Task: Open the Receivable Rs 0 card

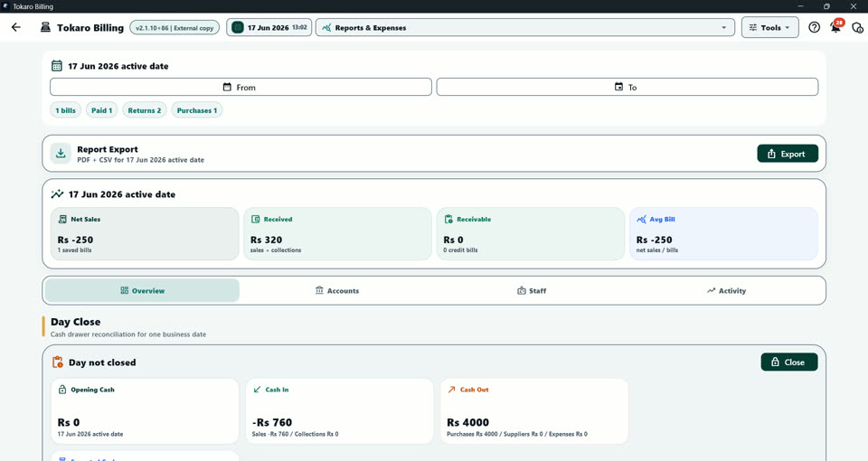Action: click(x=531, y=233)
